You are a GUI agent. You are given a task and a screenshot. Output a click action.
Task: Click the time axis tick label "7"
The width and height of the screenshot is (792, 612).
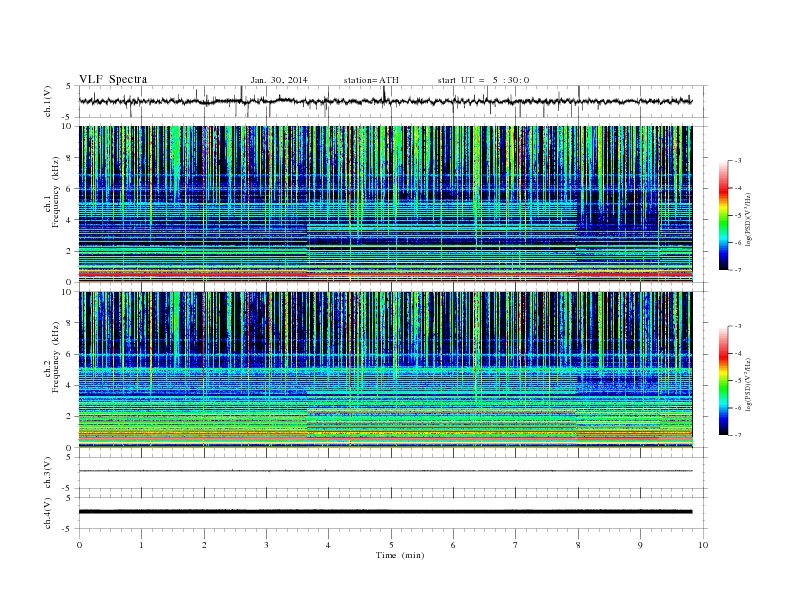(x=516, y=545)
